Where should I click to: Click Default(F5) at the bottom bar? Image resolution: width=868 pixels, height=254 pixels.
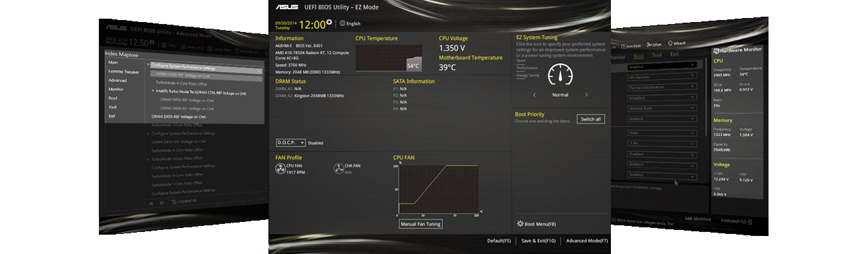499,240
